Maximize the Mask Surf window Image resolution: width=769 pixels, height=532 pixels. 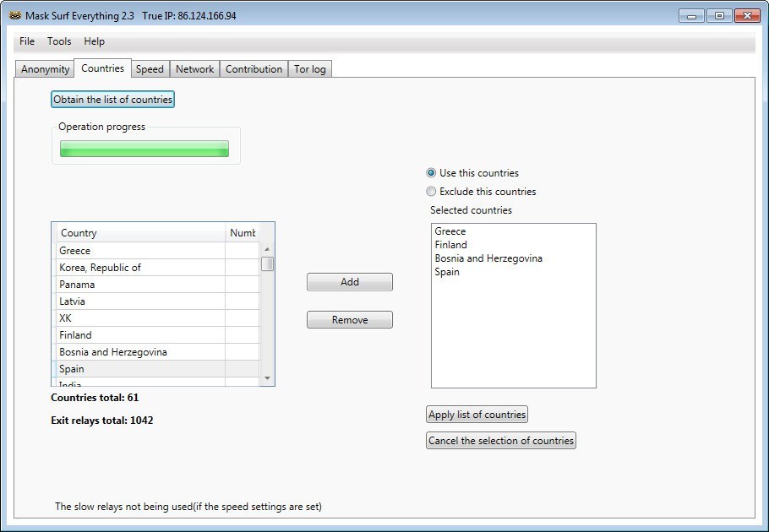click(719, 16)
